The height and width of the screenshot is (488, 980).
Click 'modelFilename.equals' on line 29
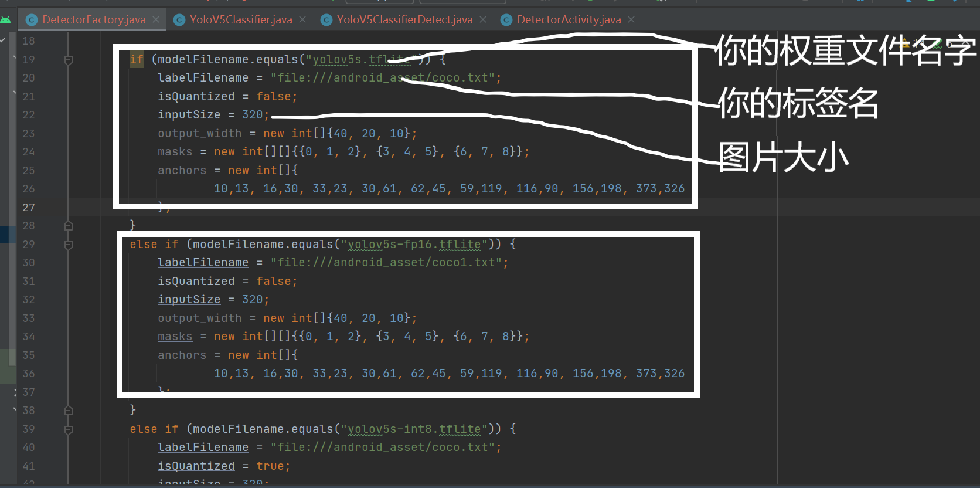click(263, 244)
